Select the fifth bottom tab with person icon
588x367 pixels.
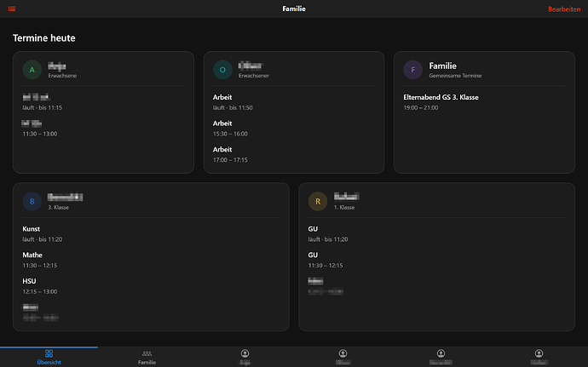click(441, 357)
